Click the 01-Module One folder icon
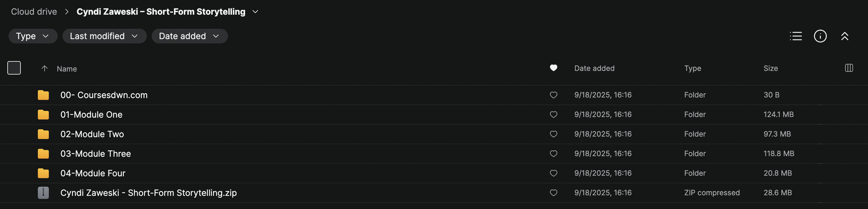The height and width of the screenshot is (209, 868). coord(43,115)
